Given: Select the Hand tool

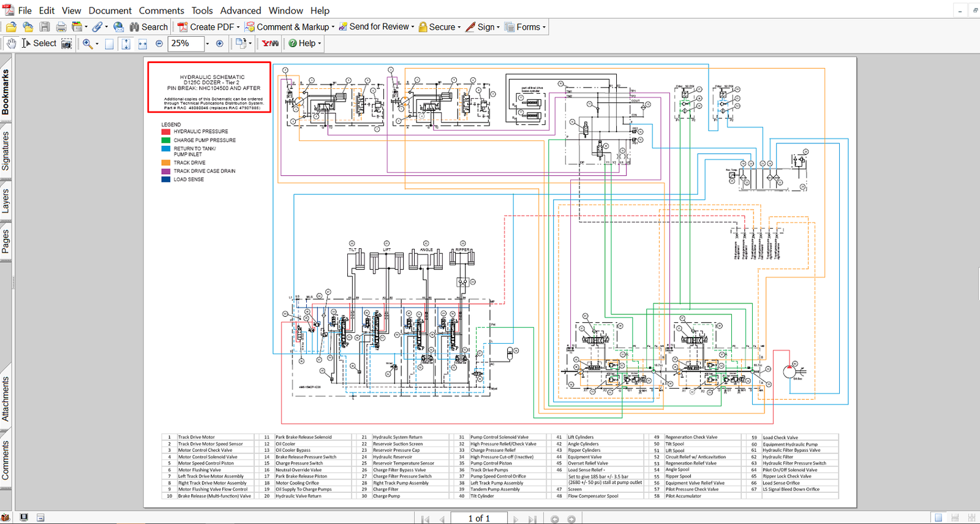Looking at the screenshot, I should coord(12,44).
